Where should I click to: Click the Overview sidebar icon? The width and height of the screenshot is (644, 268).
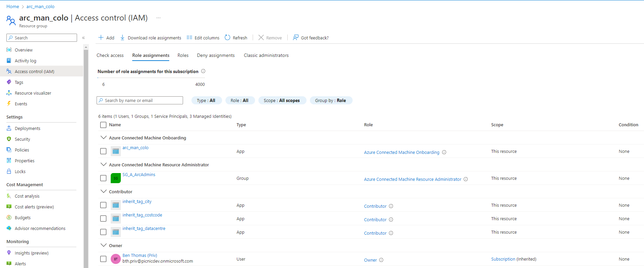[x=9, y=50]
